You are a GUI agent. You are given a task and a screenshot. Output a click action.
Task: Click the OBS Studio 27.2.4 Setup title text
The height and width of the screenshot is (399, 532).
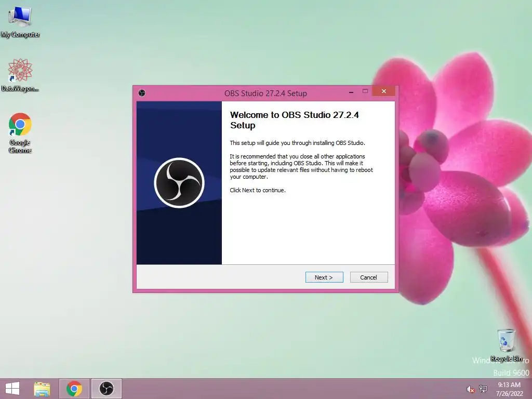(265, 94)
